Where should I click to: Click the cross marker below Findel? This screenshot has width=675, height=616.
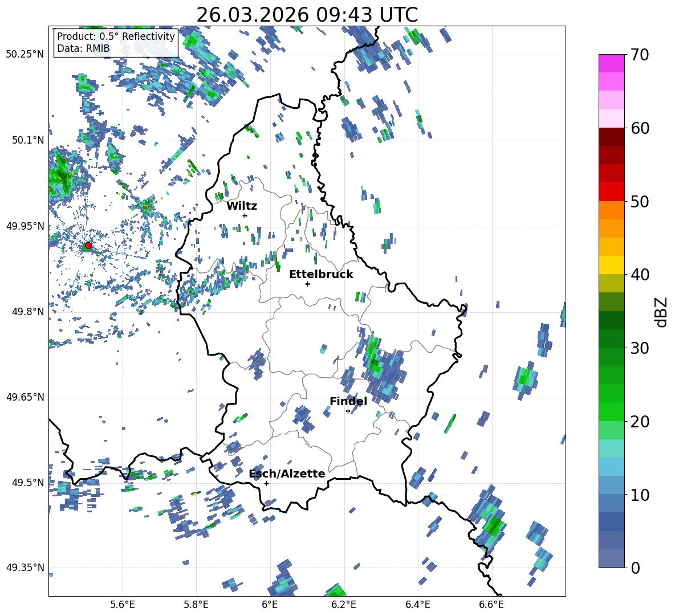tap(348, 411)
